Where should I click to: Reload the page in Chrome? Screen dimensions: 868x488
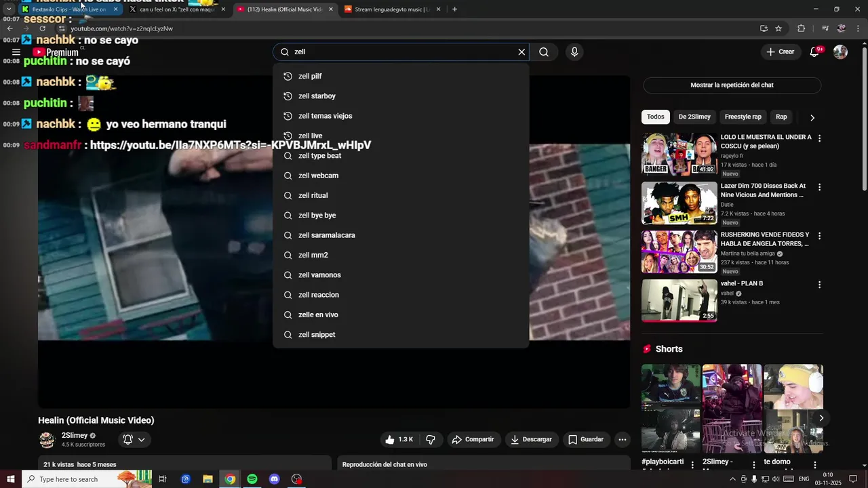pos(42,28)
